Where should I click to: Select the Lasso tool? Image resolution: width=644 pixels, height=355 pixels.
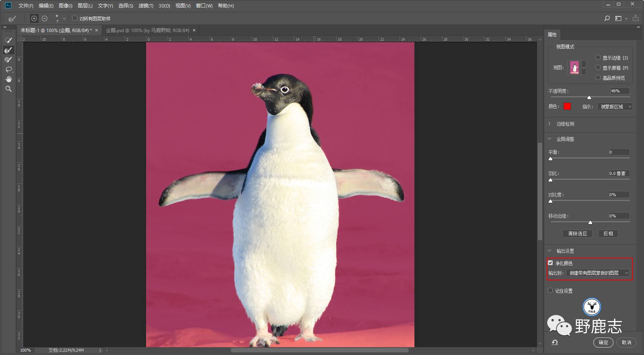pyautogui.click(x=8, y=69)
